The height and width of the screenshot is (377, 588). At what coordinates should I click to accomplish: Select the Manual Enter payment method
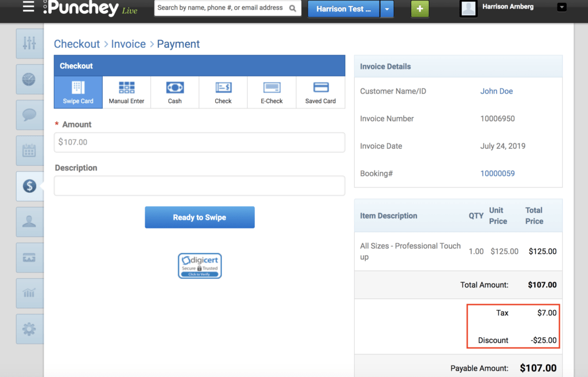(x=126, y=92)
